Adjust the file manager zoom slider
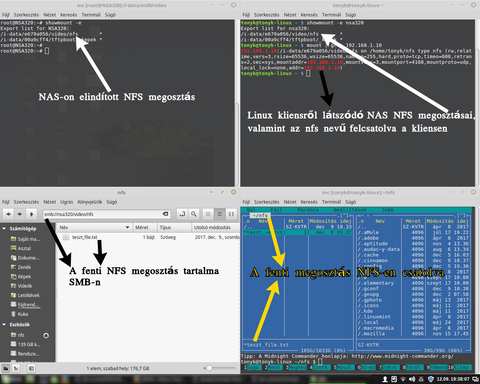This screenshot has height=384, width=480. coord(219,368)
